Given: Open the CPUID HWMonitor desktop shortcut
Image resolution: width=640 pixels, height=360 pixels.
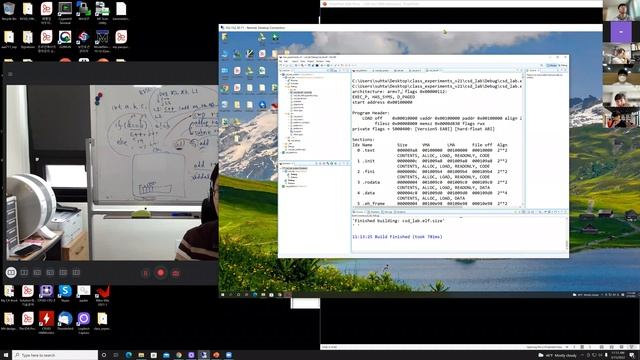Looking at the screenshot, I should [46, 323].
